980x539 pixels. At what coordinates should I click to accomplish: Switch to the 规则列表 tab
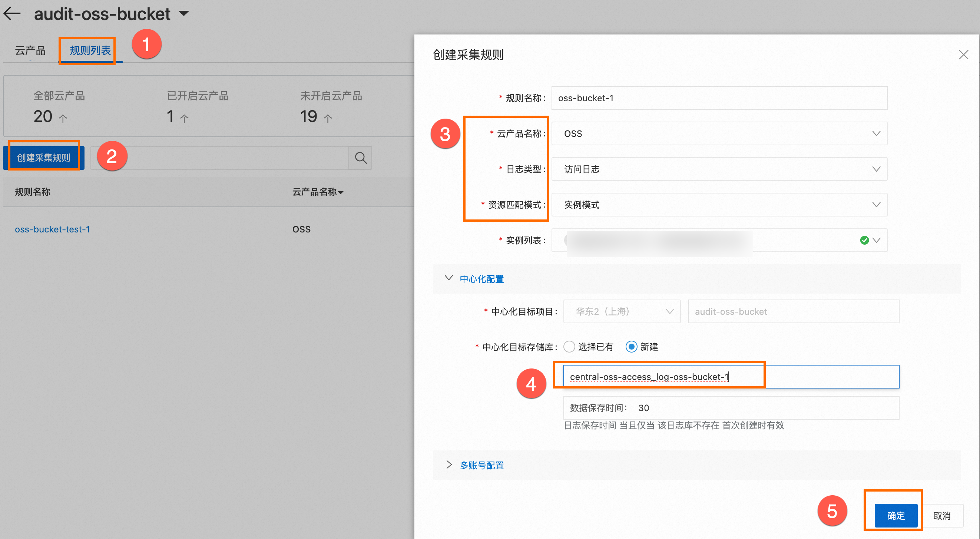pyautogui.click(x=90, y=50)
